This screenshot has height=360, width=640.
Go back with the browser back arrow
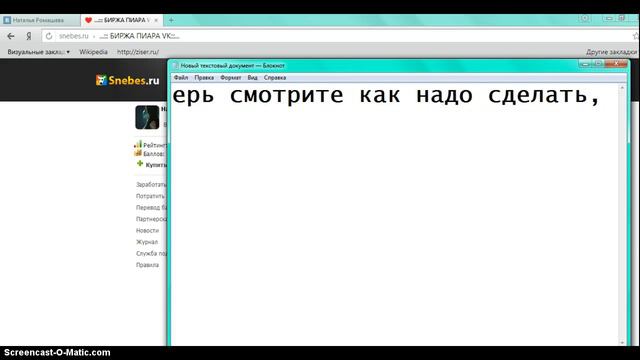pos(11,36)
